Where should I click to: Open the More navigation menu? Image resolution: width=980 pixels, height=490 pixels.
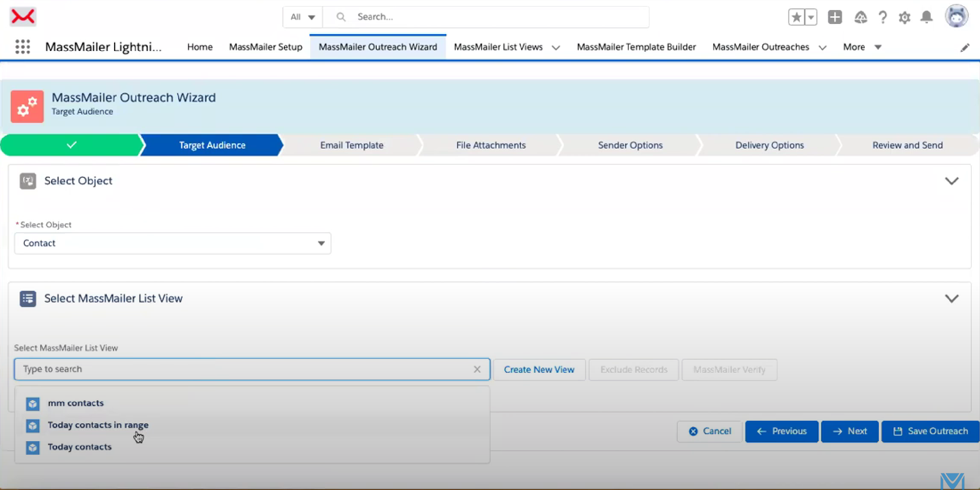[862, 47]
